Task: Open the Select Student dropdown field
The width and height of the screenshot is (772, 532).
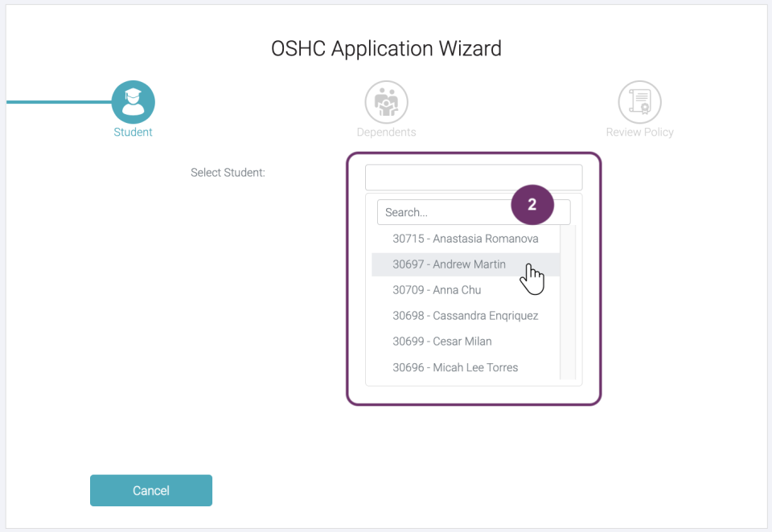Action: click(x=473, y=177)
